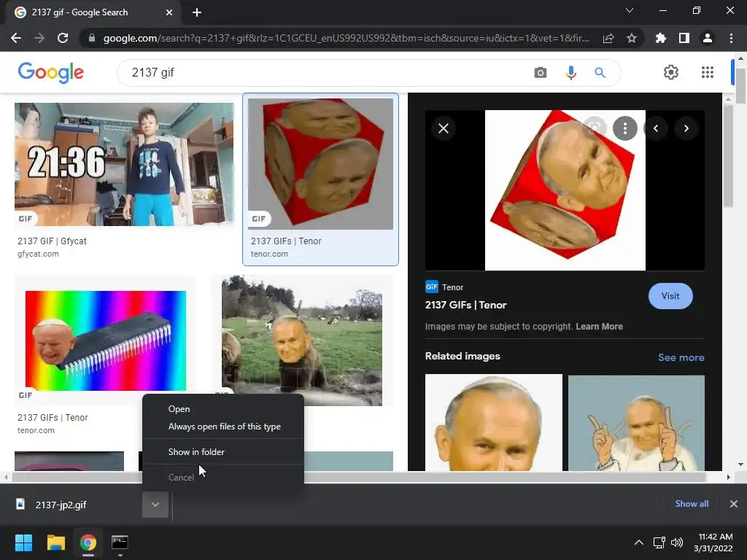
Task: Run search with the magnifier icon
Action: pyautogui.click(x=600, y=72)
